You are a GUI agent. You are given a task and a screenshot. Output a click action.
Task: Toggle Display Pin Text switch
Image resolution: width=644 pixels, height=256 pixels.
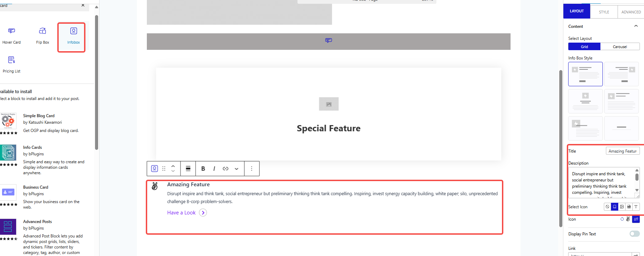pos(634,234)
